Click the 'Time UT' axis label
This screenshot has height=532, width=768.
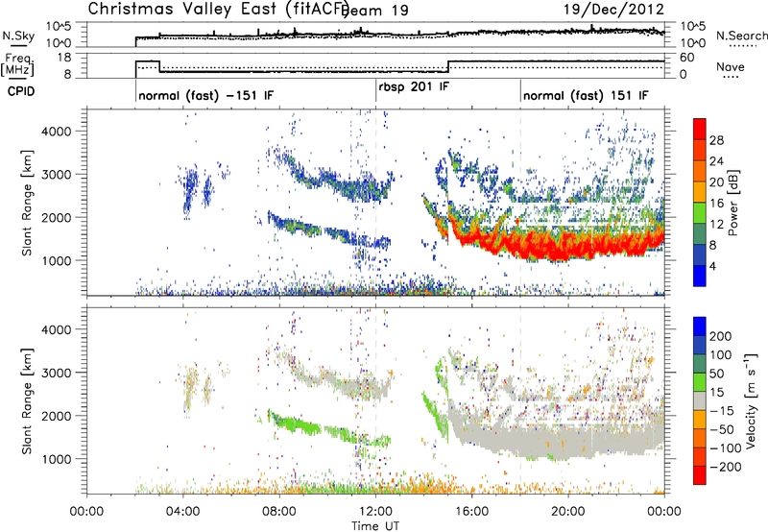(x=375, y=526)
